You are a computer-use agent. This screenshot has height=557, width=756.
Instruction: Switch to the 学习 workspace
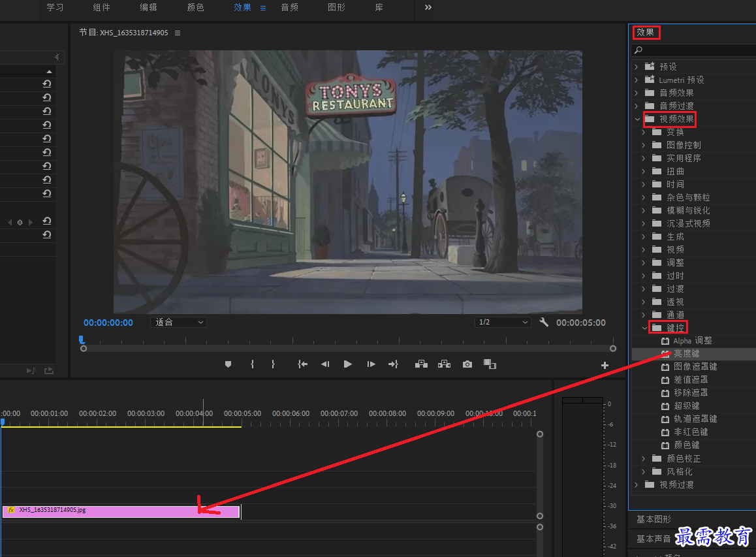[x=54, y=7]
